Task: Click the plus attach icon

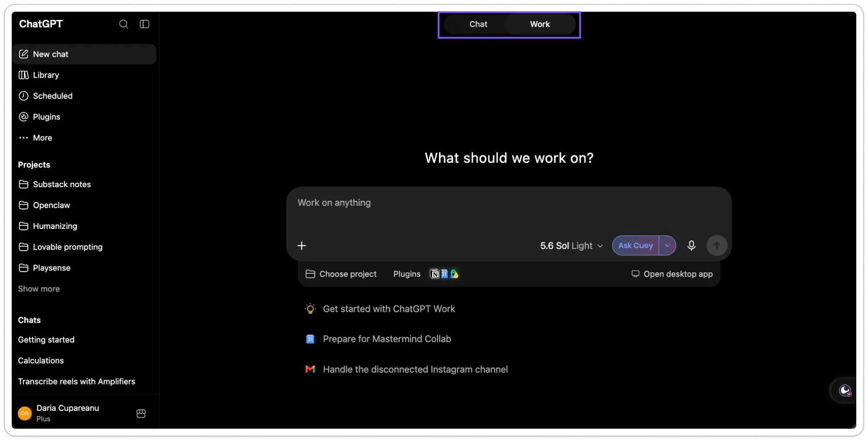Action: pos(302,246)
